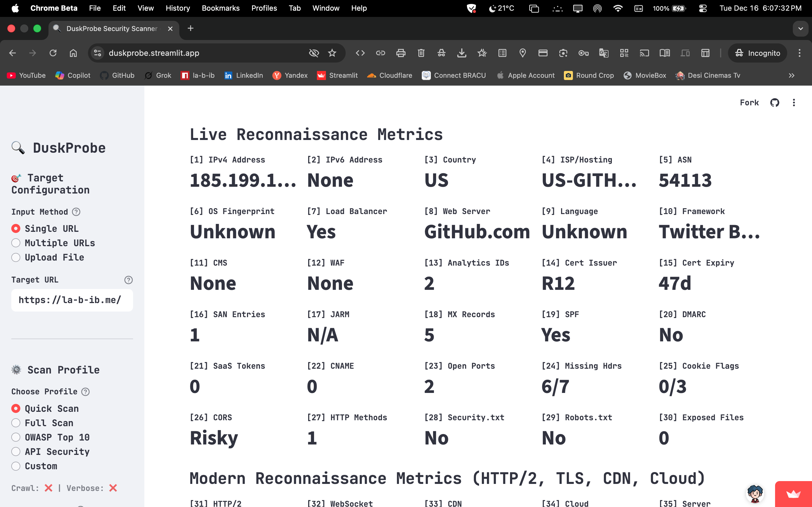Select Multiple URLs input method
Image resolution: width=812 pixels, height=507 pixels.
click(x=16, y=243)
